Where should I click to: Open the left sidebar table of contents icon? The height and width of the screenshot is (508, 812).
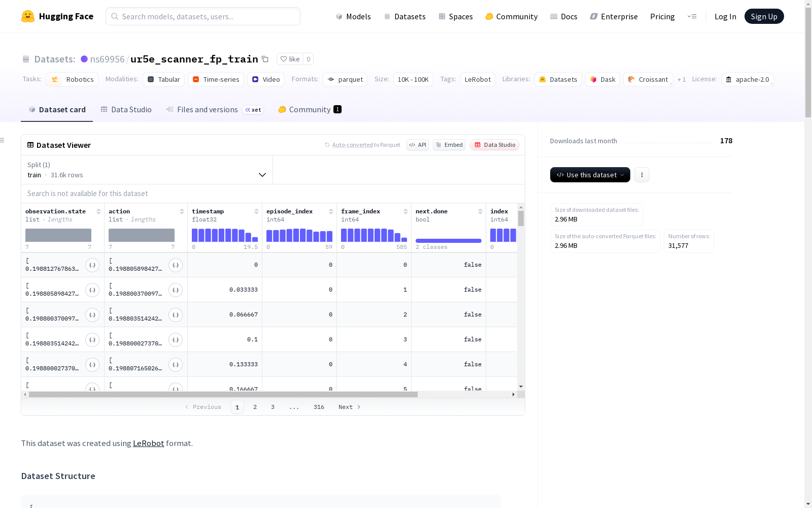click(x=3, y=140)
